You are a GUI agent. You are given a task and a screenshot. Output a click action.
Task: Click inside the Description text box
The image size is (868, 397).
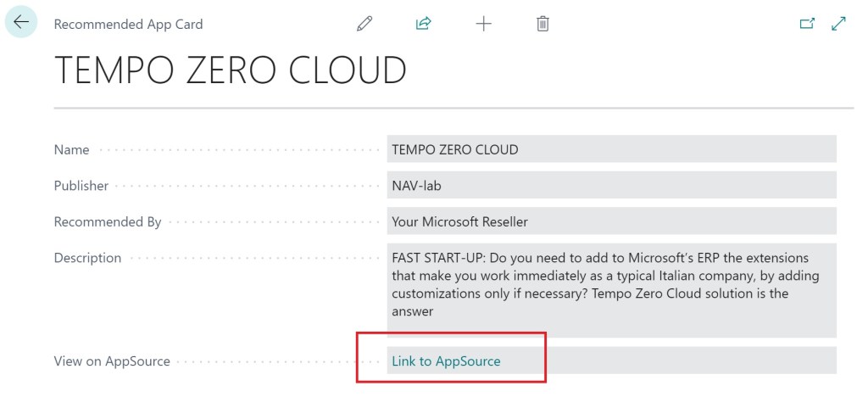point(610,284)
